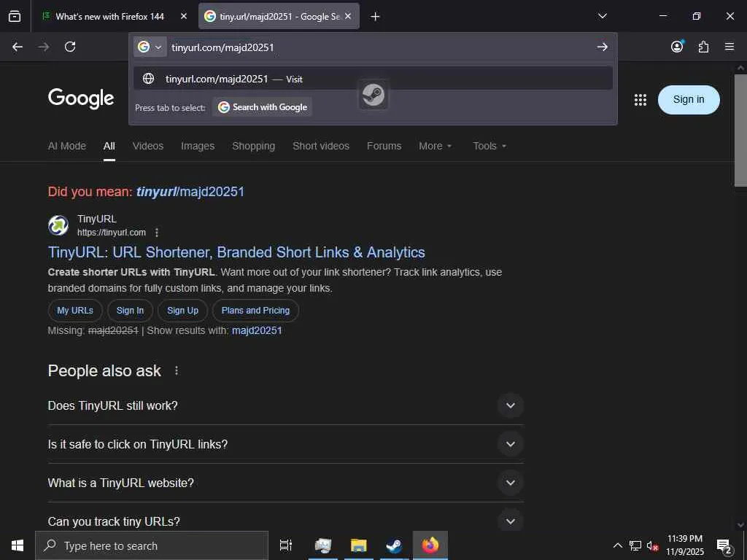Click the network status tray icon
Viewport: 747px width, 560px height.
(635, 545)
